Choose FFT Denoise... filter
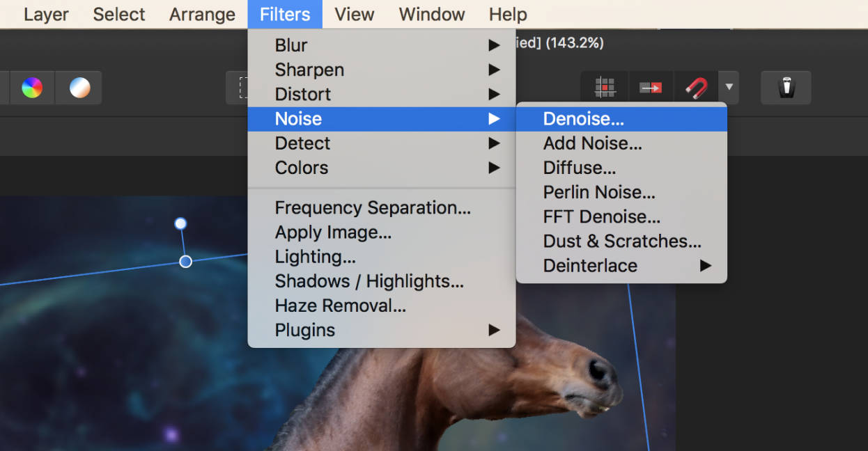 [621, 216]
